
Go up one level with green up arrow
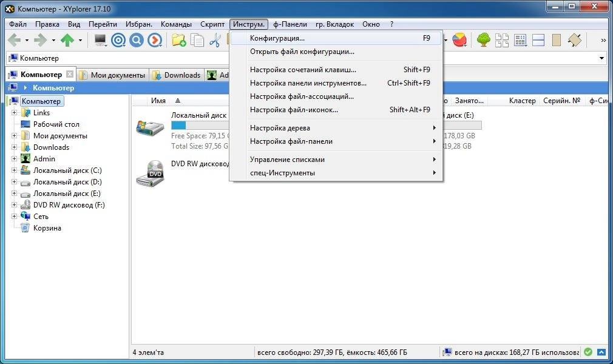(67, 40)
